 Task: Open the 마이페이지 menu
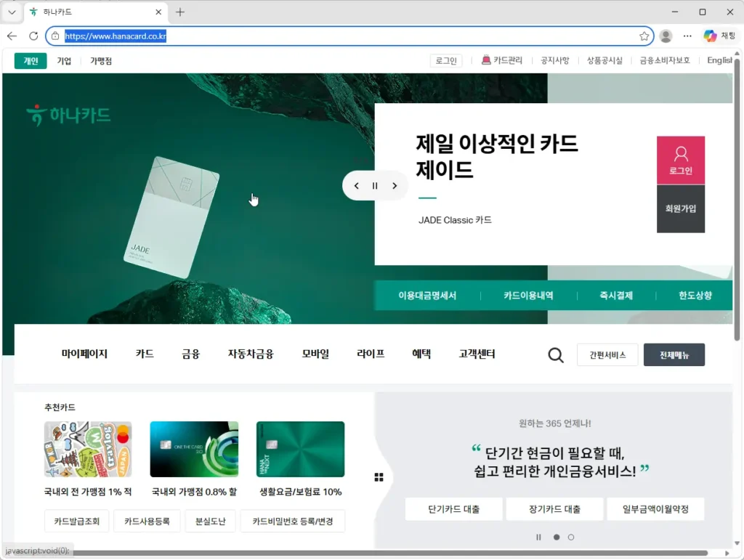84,354
